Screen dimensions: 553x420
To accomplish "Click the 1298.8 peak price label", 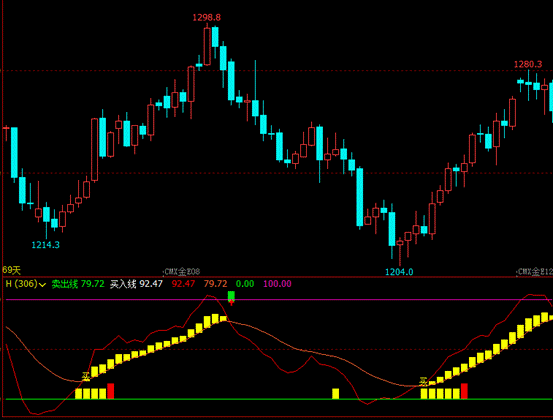I will coord(207,17).
